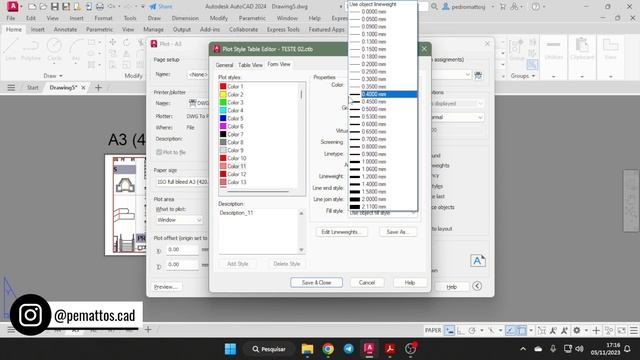This screenshot has height=360, width=640.
Task: Select the Move tool in Modify panel
Action: pos(113,42)
